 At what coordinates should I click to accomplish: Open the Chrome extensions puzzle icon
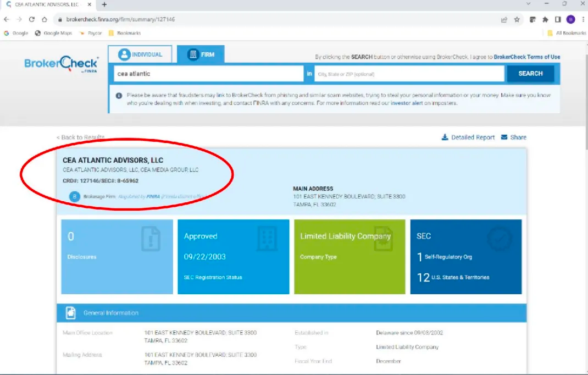(x=545, y=19)
